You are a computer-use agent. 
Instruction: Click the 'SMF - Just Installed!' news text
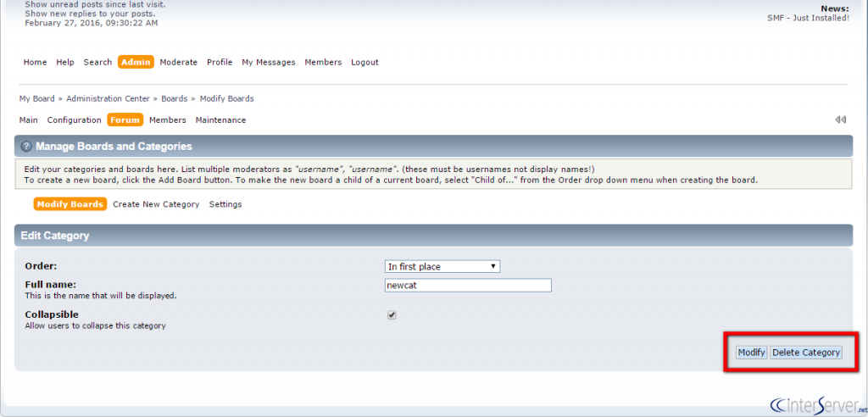point(808,18)
